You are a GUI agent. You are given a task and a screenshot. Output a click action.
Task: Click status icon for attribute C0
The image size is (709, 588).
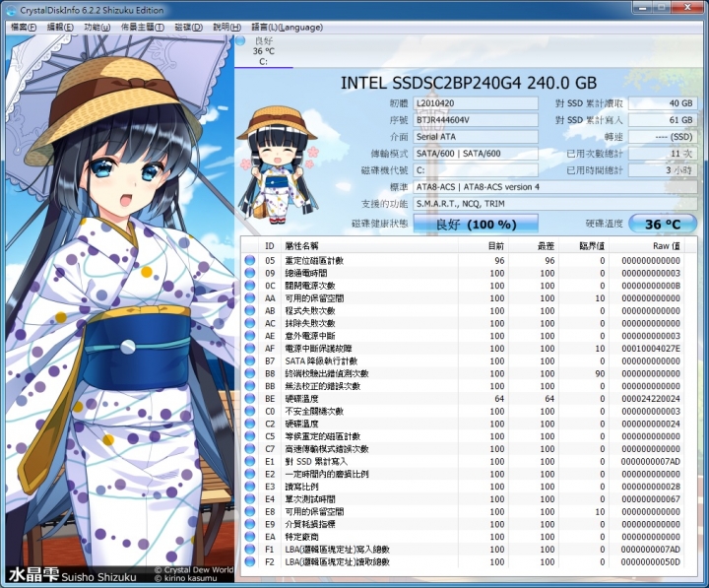coord(249,411)
